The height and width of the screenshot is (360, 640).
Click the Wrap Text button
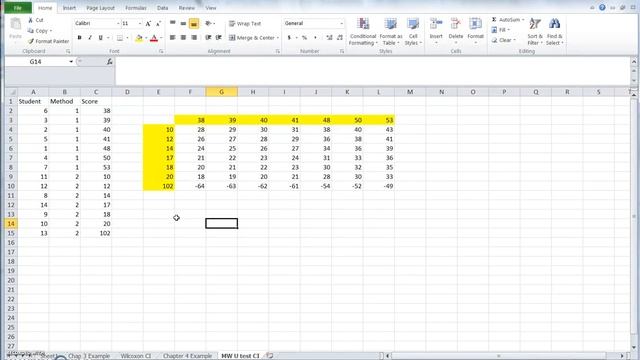(x=245, y=24)
